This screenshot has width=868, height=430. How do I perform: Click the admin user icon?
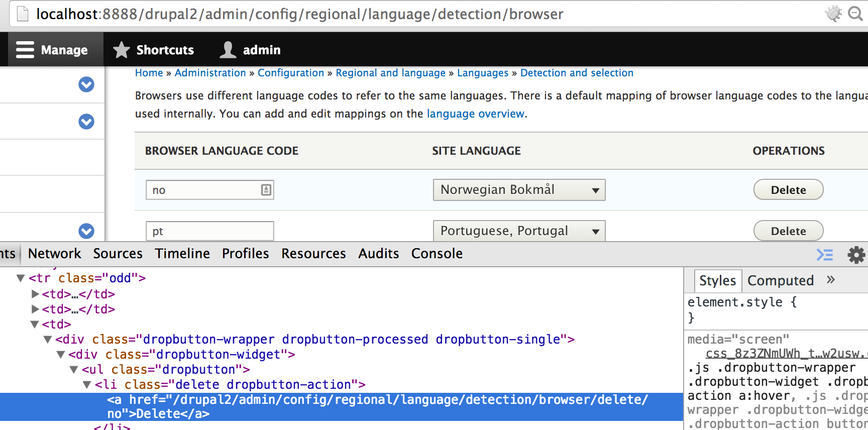click(x=228, y=50)
